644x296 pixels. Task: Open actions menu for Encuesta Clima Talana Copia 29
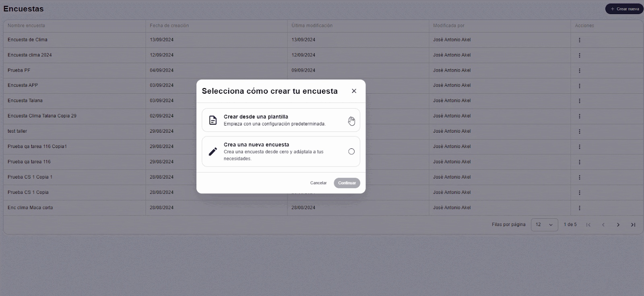click(x=580, y=116)
